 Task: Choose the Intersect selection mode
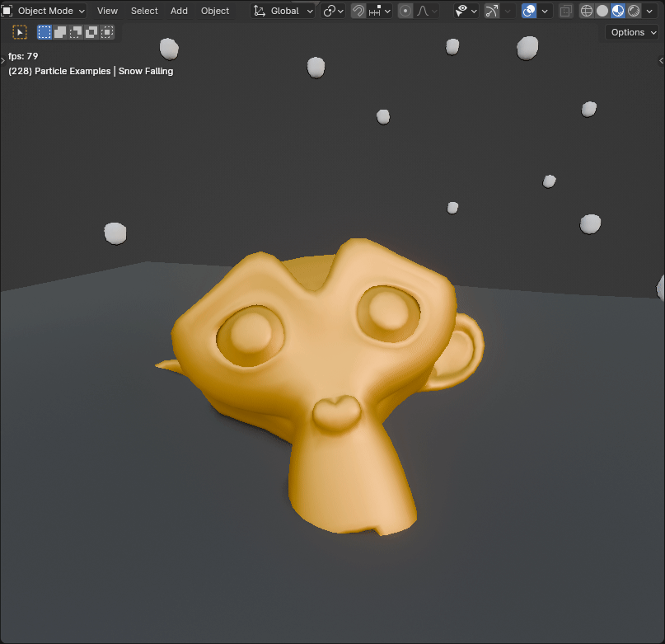[107, 32]
